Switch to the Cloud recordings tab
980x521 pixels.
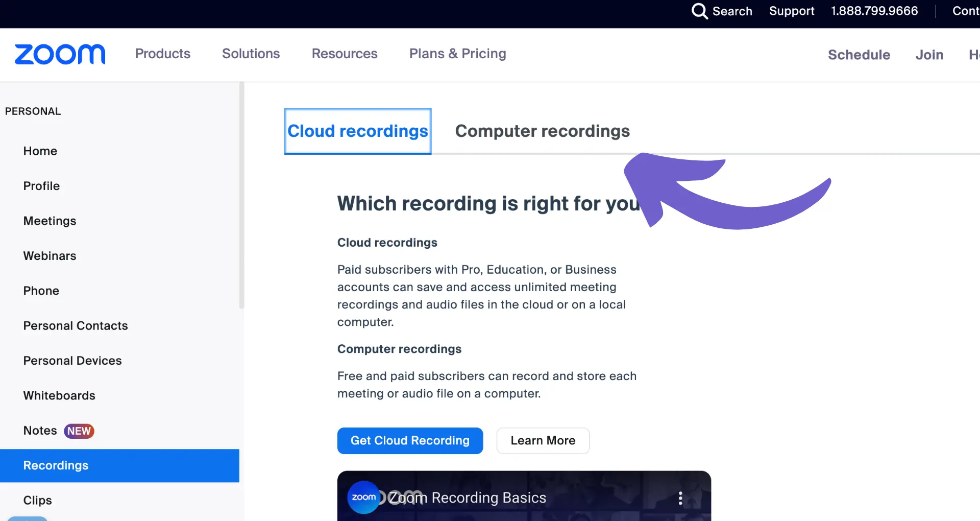click(x=358, y=131)
